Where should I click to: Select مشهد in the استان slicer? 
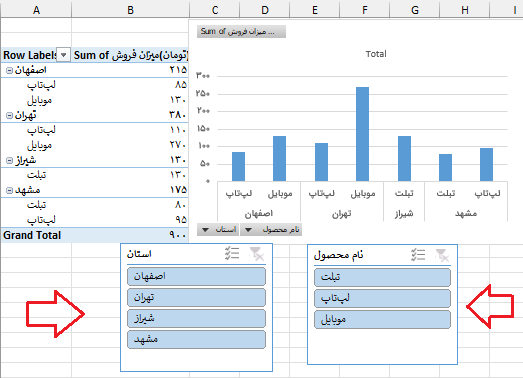coord(196,340)
